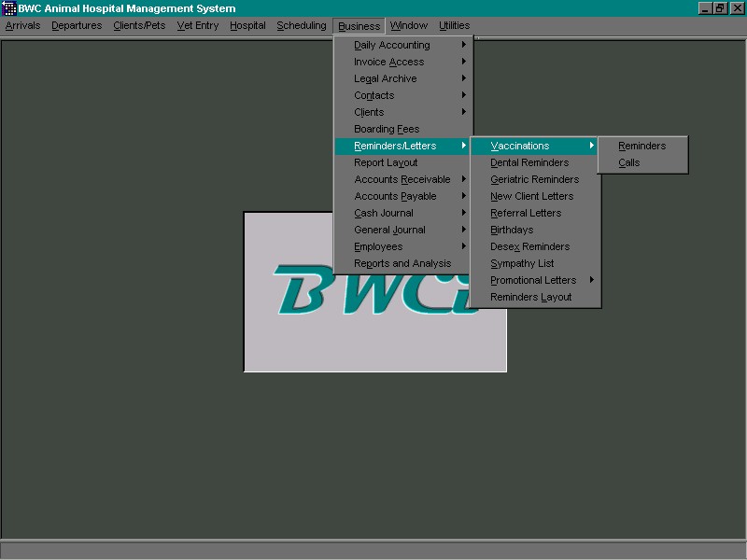Close the open Business menu
The width and height of the screenshot is (747, 560).
click(x=359, y=26)
